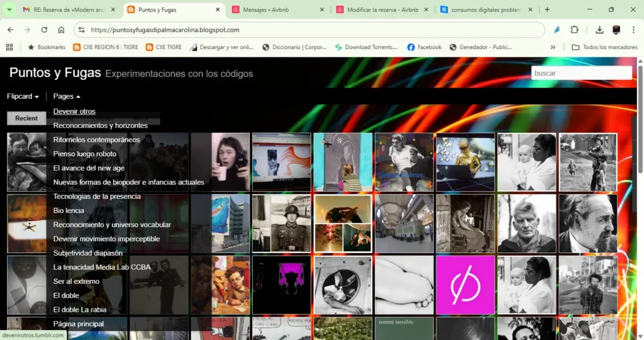Switch to the Mensajes • Airbnb tab
This screenshot has width=644, height=340.
click(x=275, y=10)
